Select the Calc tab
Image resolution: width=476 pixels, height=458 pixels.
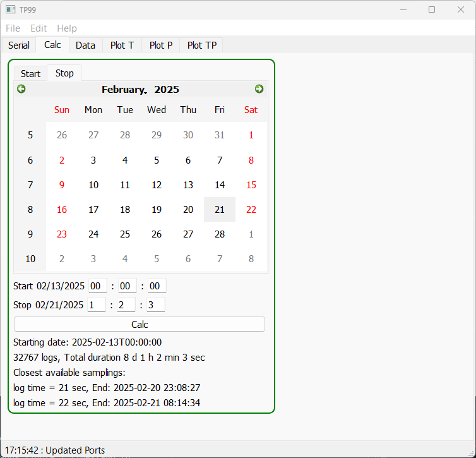(52, 45)
